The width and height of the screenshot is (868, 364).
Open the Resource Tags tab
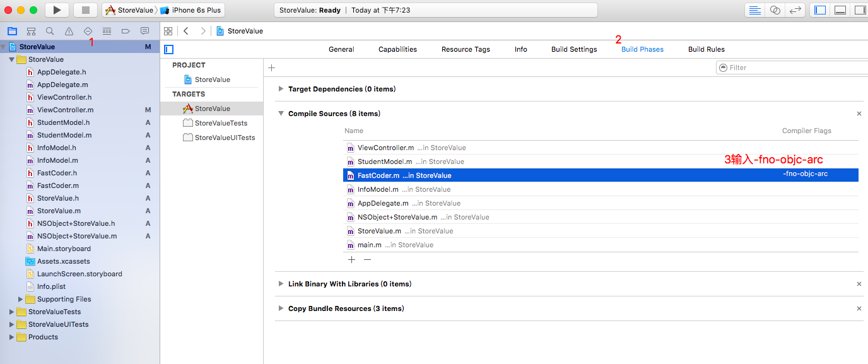tap(466, 49)
